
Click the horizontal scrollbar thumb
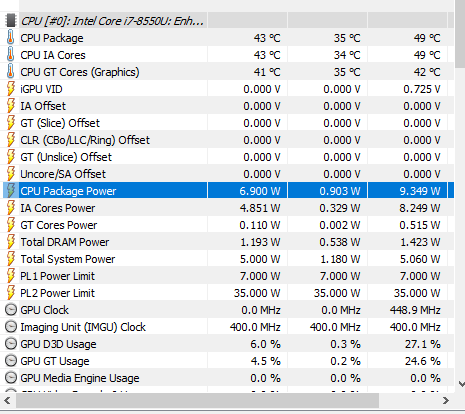coord(197,400)
